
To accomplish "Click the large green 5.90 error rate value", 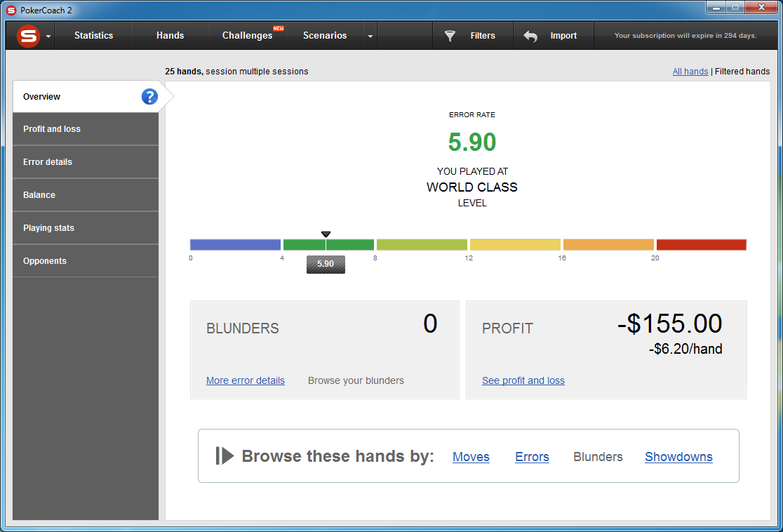I will pos(472,142).
